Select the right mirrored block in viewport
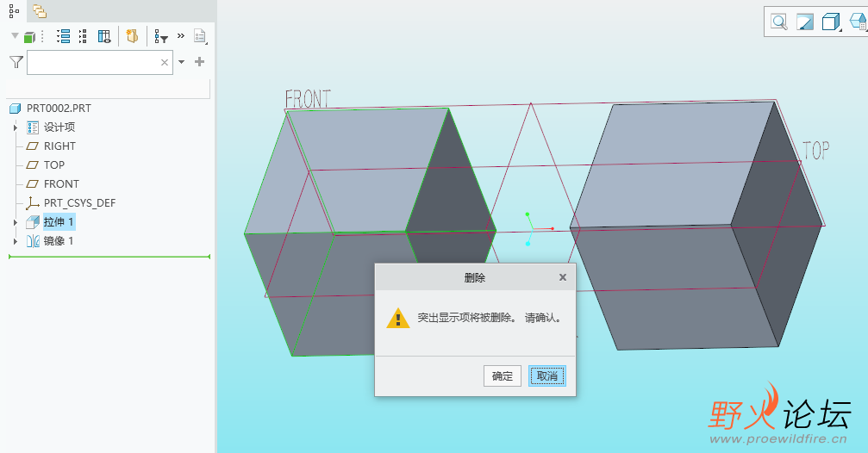The image size is (868, 453). tap(696, 226)
